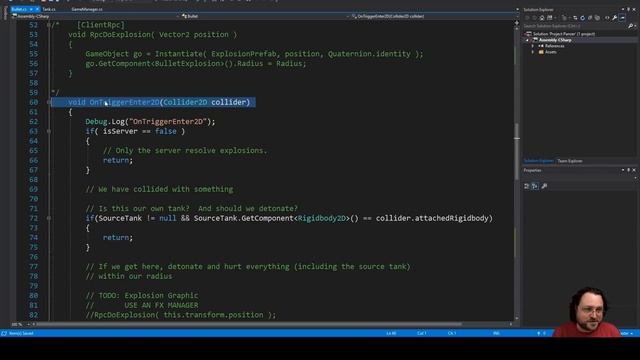
Task: Click Collapse All icon in Solution Explorer toolbar
Action: click(590, 18)
